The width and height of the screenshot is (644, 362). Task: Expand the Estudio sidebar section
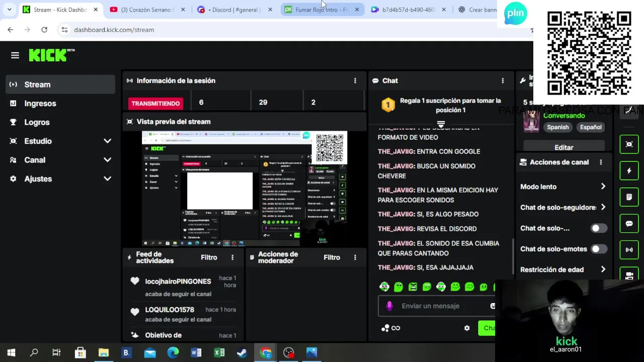coord(60,141)
